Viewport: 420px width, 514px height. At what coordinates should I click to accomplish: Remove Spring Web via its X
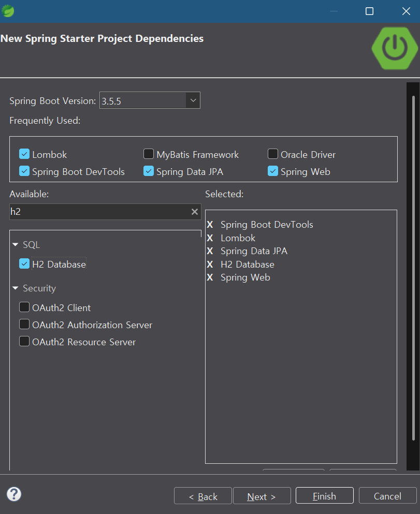[x=210, y=277]
